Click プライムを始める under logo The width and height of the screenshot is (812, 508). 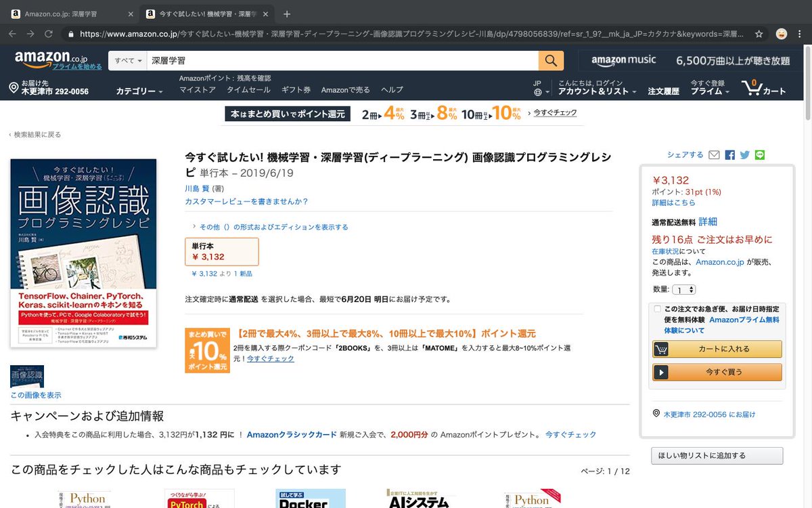[x=77, y=66]
